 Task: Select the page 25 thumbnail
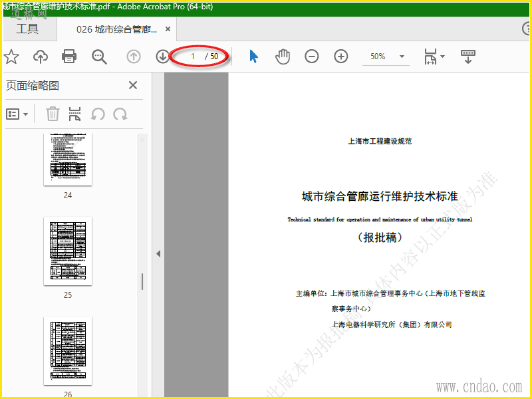coord(68,251)
